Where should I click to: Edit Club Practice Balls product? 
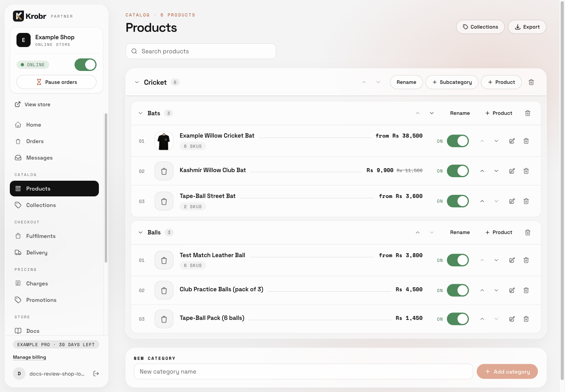[512, 290]
